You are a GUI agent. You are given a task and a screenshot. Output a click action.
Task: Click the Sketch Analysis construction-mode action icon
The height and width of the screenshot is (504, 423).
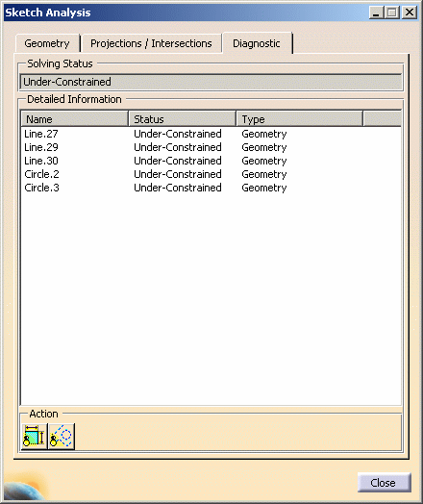pyautogui.click(x=62, y=436)
